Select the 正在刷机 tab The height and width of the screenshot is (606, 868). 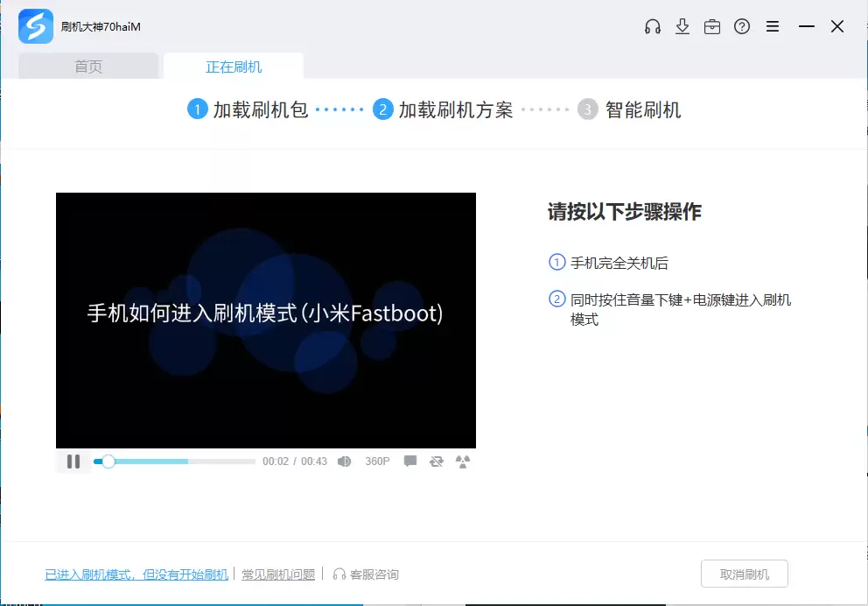(234, 67)
